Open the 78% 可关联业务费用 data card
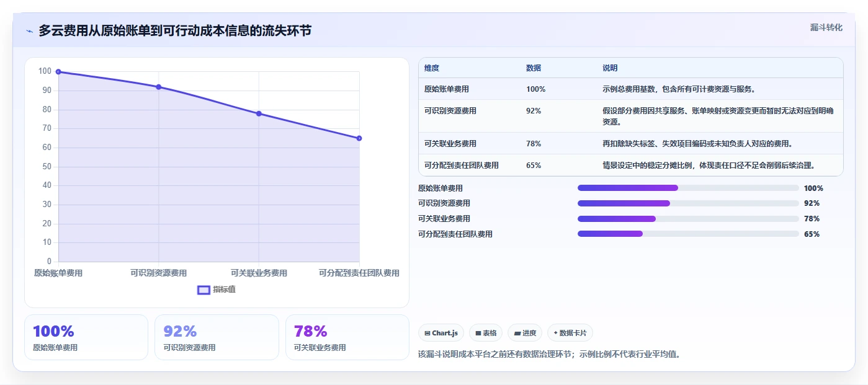 pyautogui.click(x=347, y=337)
